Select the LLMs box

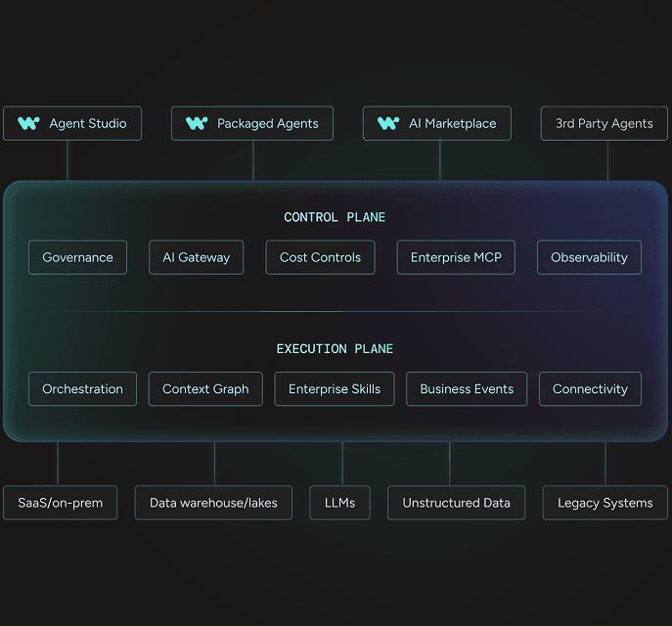click(x=339, y=503)
